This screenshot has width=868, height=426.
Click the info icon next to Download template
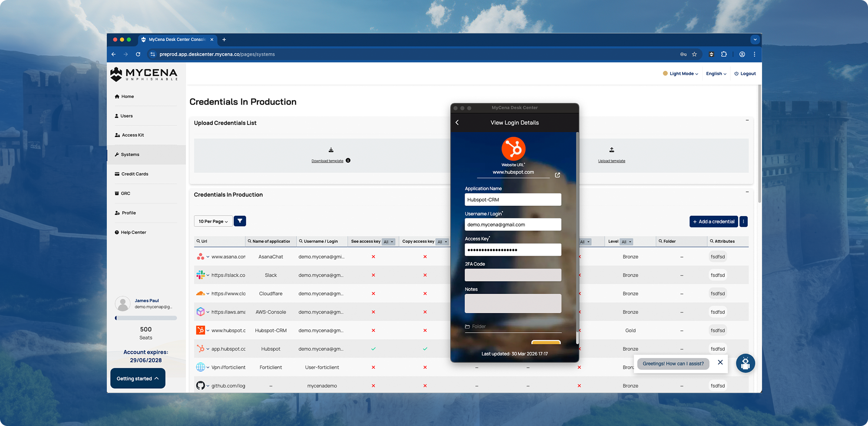tap(348, 161)
